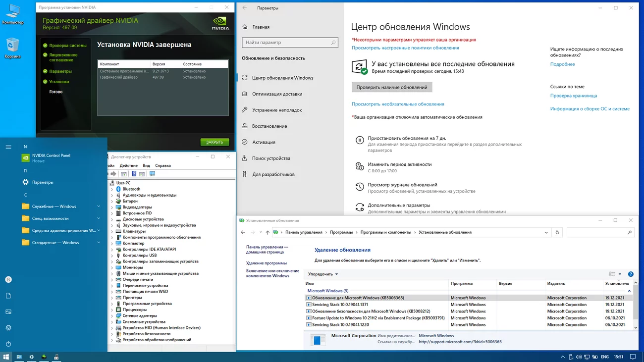Open the Упорядочить dropdown
Viewport: 644px width, 362px height.
coord(323,274)
